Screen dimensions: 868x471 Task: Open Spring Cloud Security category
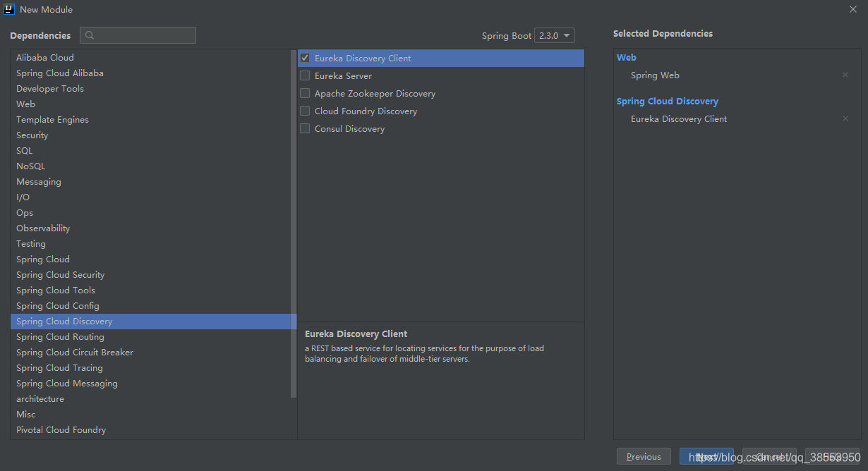tap(151, 275)
